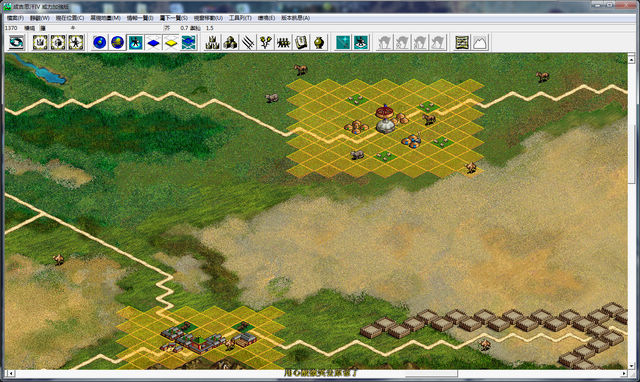Click the fence barrier toolbar icon
Viewport: 640px width, 382px height.
pyautogui.click(x=283, y=42)
